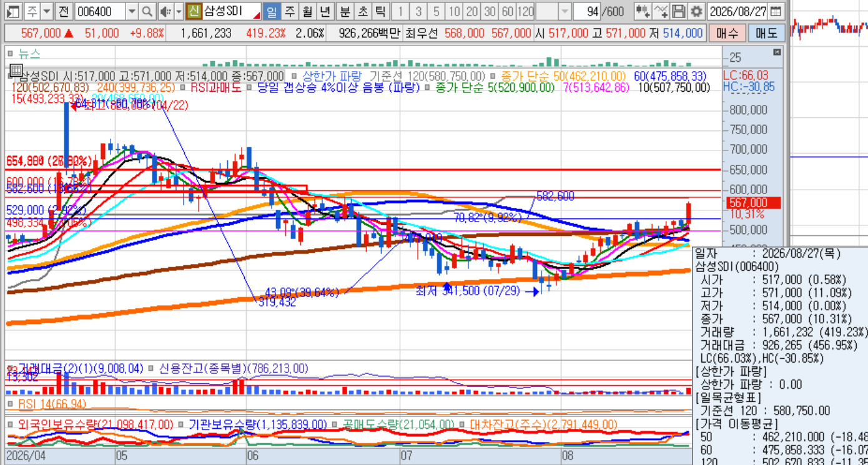Select the 일 daily chart period
The width and height of the screenshot is (868, 465).
pos(272,11)
